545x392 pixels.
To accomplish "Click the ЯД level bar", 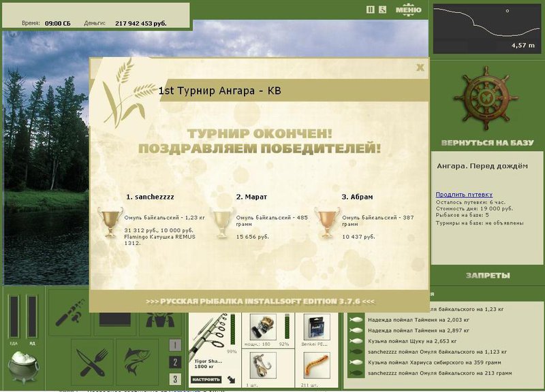I will 32,316.
